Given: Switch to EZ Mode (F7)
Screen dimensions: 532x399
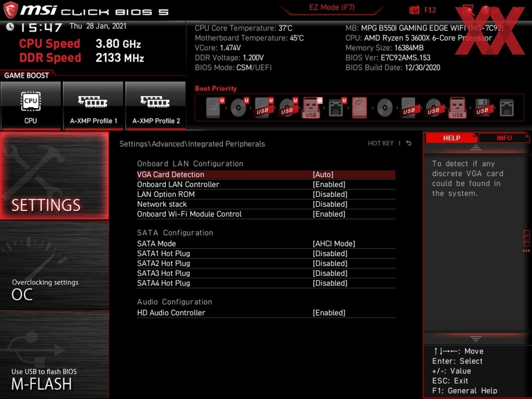Looking at the screenshot, I should pyautogui.click(x=332, y=7).
